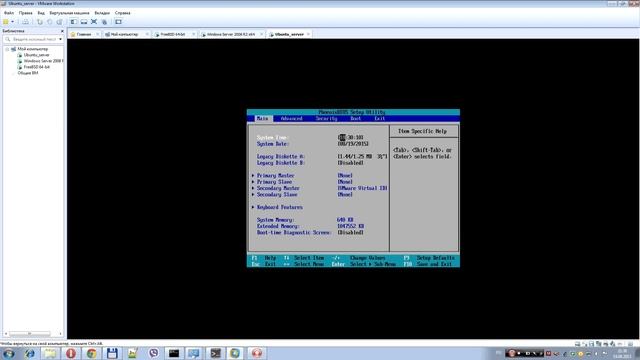Expand the Keyboard Features submenu
Viewport: 640px width, 360px height.
279,207
